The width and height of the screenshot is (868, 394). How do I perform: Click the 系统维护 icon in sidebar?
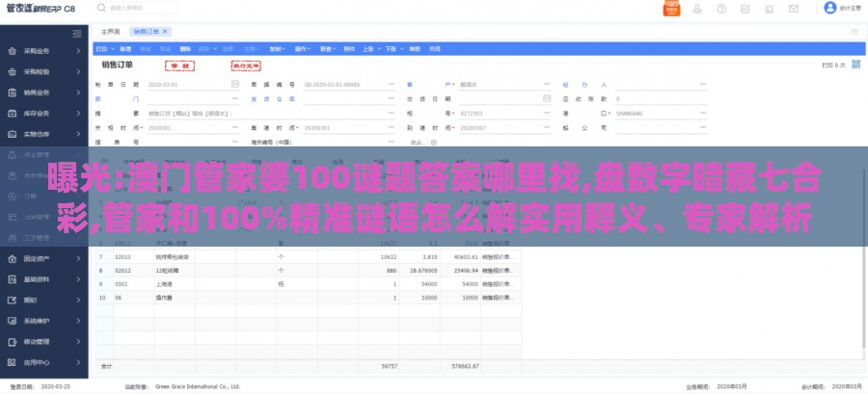point(12,321)
